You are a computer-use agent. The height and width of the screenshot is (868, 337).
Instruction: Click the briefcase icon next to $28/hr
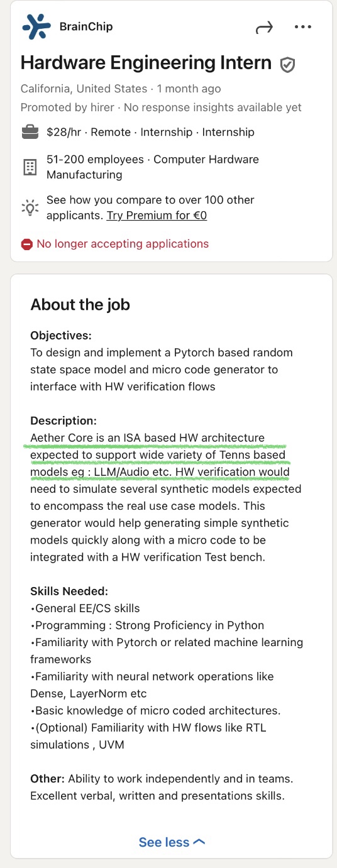pos(30,132)
